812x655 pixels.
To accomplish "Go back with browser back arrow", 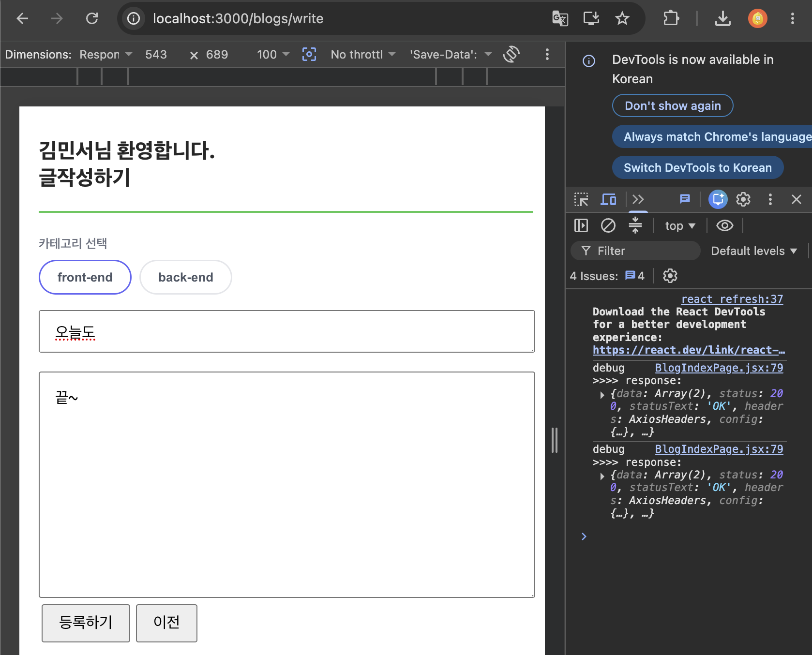I will pos(22,18).
